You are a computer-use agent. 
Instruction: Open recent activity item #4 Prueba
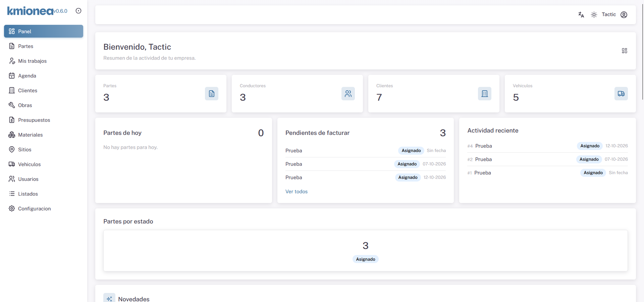click(548, 146)
